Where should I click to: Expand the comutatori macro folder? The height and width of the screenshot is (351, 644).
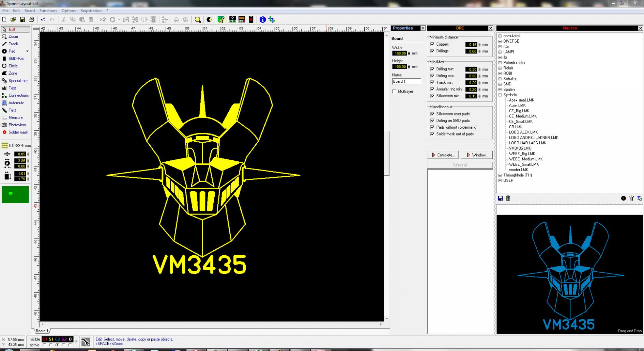pos(500,36)
